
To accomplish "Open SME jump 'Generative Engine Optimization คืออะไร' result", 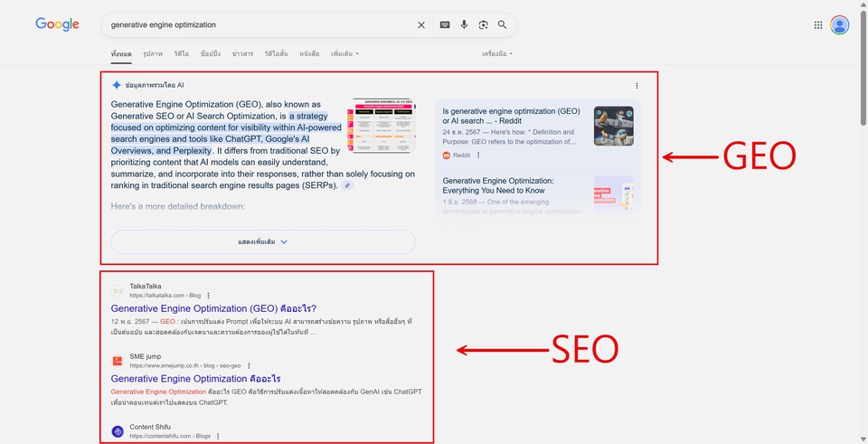I will pos(195,379).
